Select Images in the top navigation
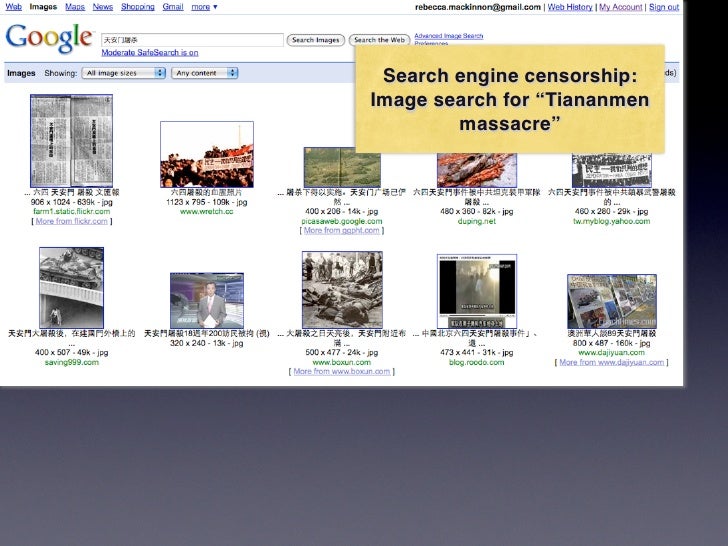 [43, 6]
